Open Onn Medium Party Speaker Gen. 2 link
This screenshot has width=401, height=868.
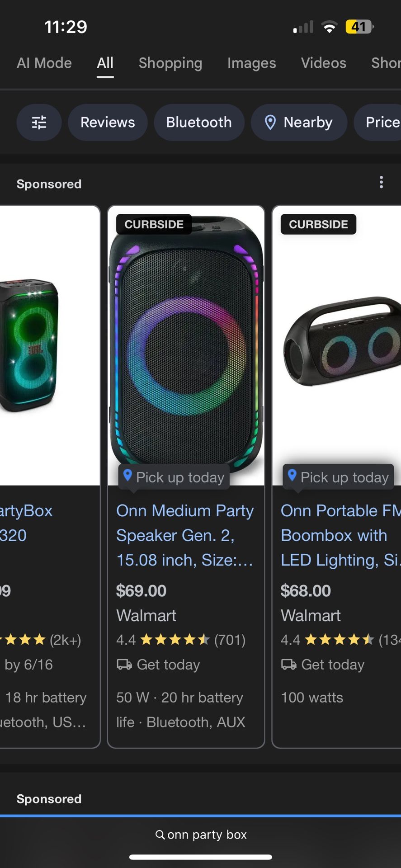184,535
